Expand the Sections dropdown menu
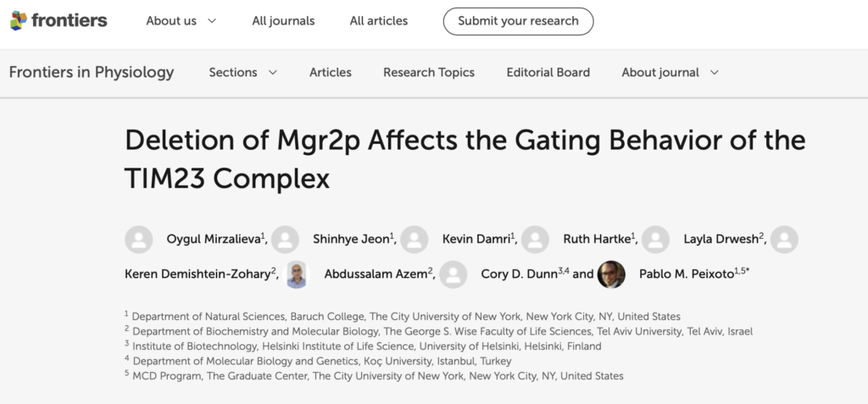This screenshot has height=404, width=868. click(243, 72)
